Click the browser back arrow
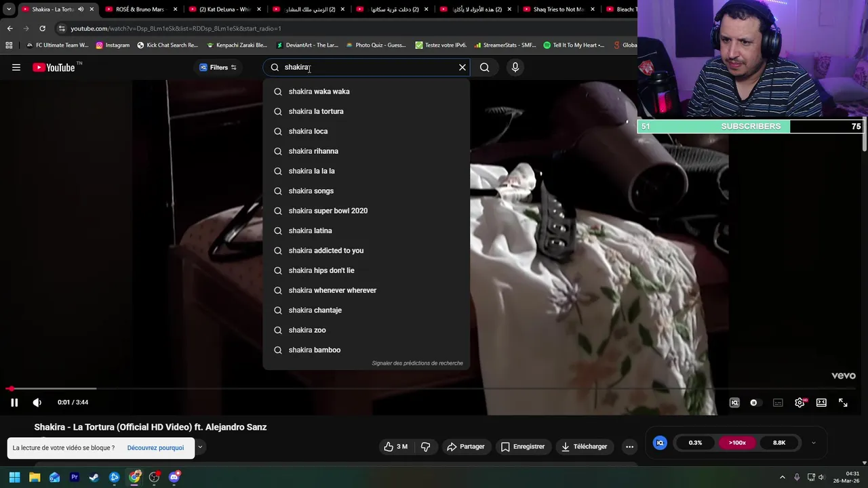This screenshot has height=488, width=868. coord(9,28)
